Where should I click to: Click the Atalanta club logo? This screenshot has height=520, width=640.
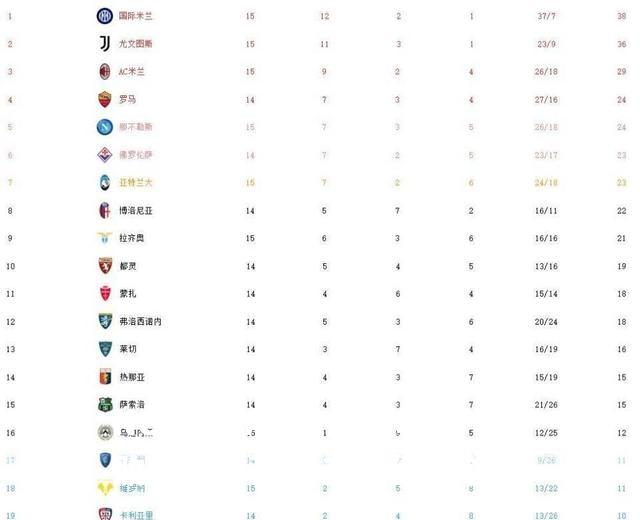coord(104,182)
